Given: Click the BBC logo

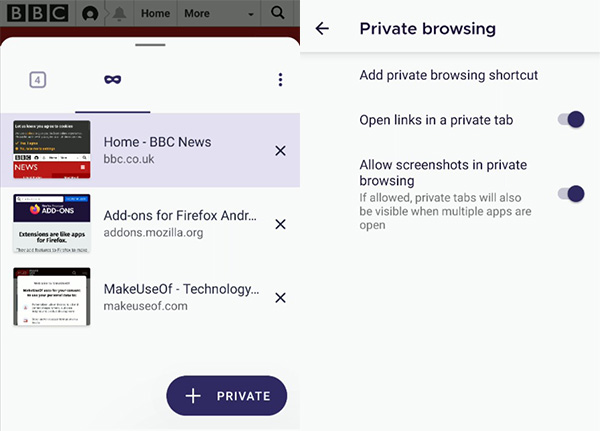Looking at the screenshot, I should [x=38, y=13].
